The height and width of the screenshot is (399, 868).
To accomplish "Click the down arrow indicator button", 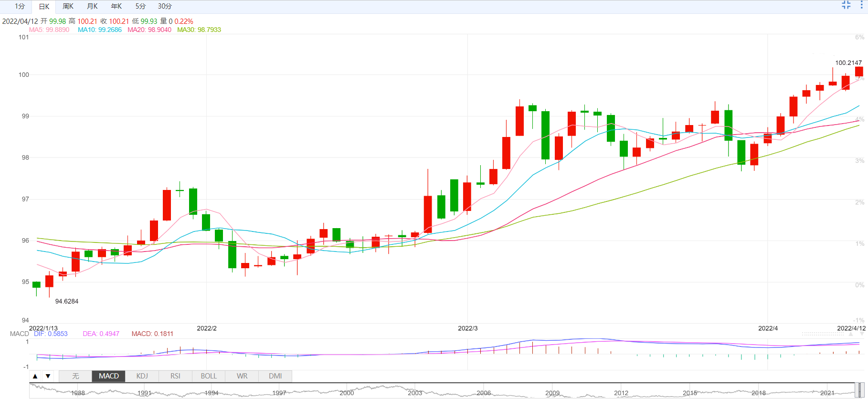I will [48, 376].
